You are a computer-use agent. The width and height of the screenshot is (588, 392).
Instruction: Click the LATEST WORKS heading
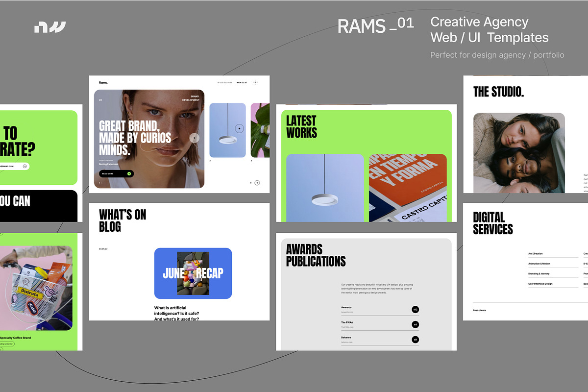pos(301,126)
